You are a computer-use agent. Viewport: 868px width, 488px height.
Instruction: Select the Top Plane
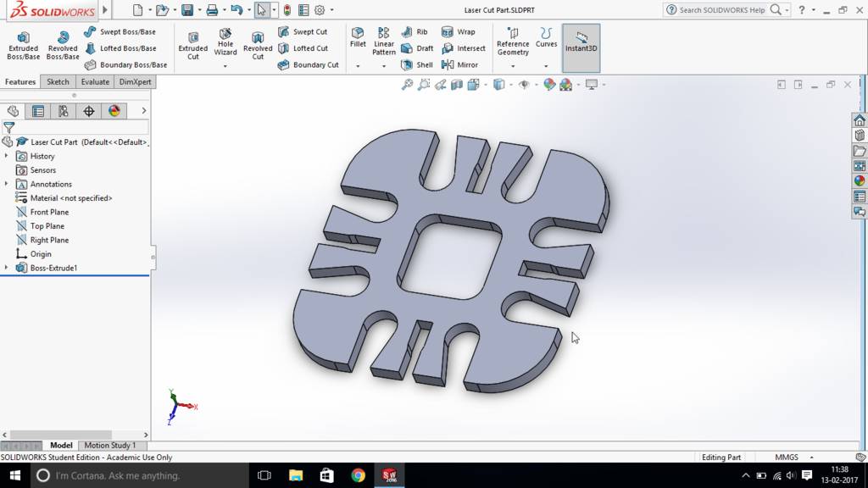click(x=41, y=225)
